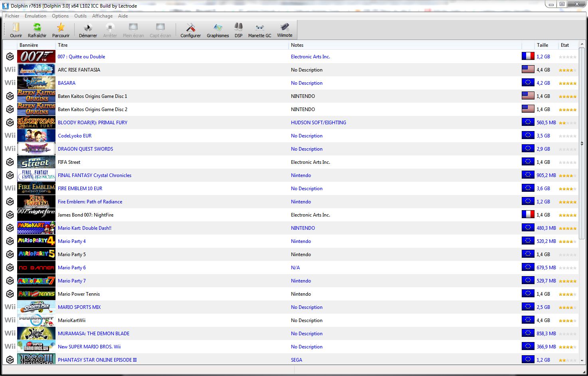The height and width of the screenshot is (376, 588).
Task: Select Baten Kaitos Origins Game Disc 1
Action: pos(92,96)
